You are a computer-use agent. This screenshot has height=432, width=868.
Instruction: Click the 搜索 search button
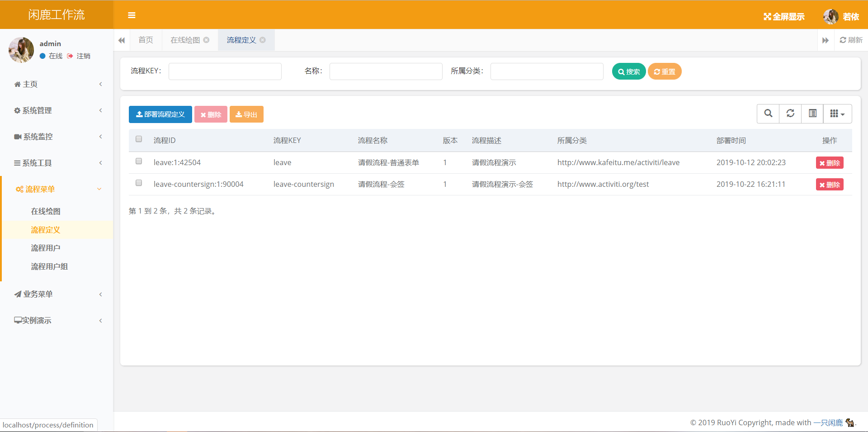629,71
